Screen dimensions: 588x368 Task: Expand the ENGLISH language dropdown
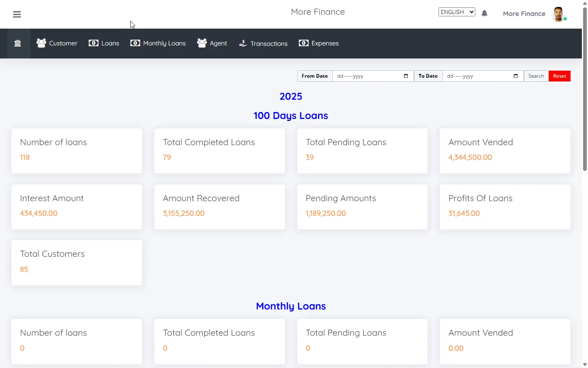point(457,12)
